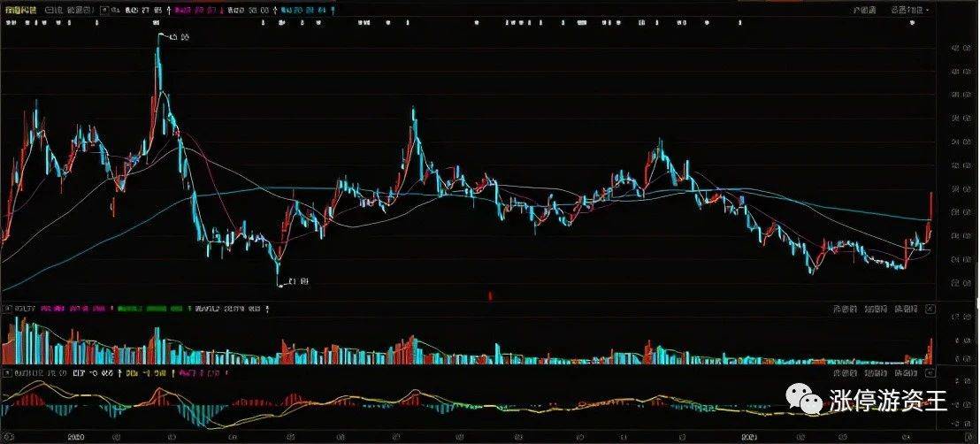Click third right-side button in MACD panel header
The height and width of the screenshot is (444, 980).
(907, 373)
